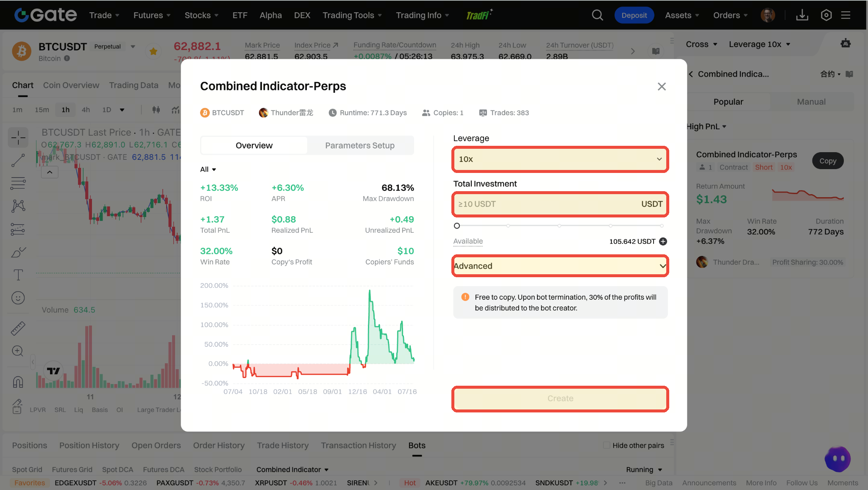Click the Deposit button
The height and width of the screenshot is (490, 868).
(634, 15)
